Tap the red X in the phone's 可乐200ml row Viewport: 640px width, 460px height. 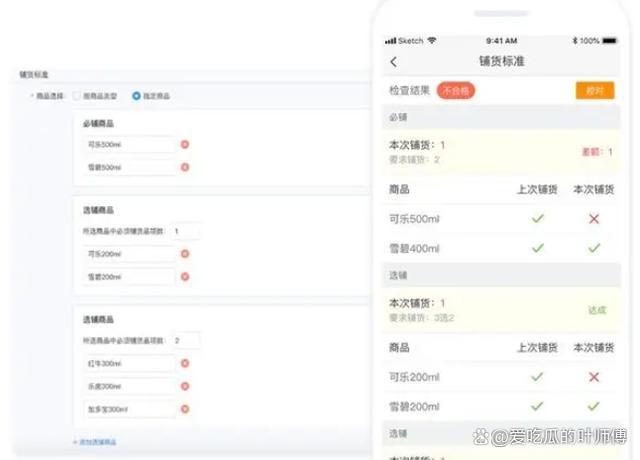[x=594, y=377]
